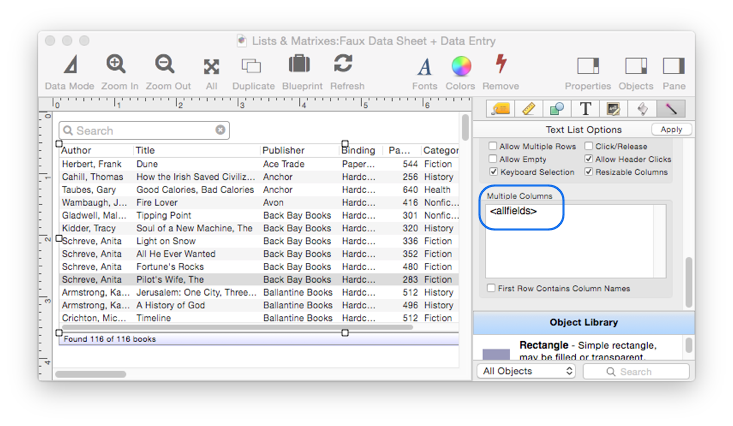733x426 pixels.
Task: Enable Allow Empty option
Action: coord(493,159)
